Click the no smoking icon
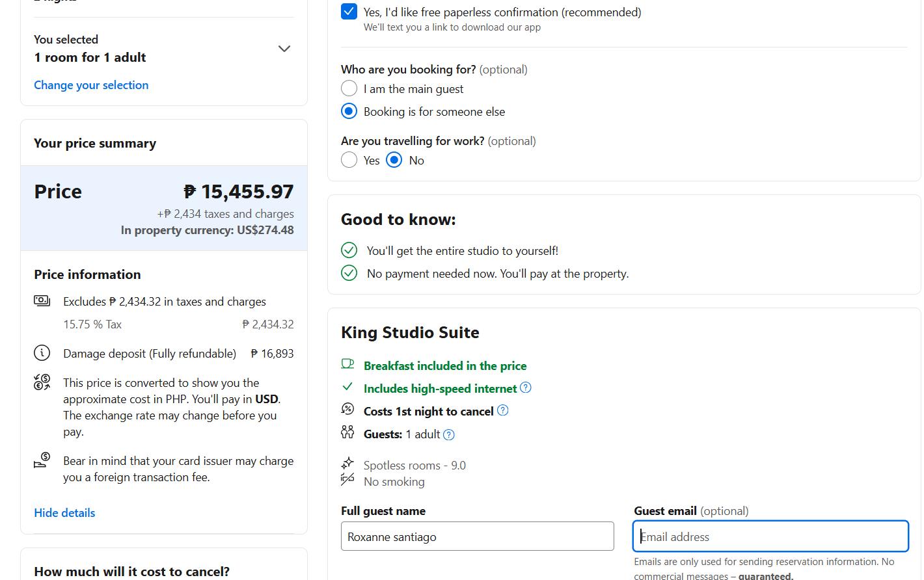This screenshot has height=580, width=924. pos(347,481)
